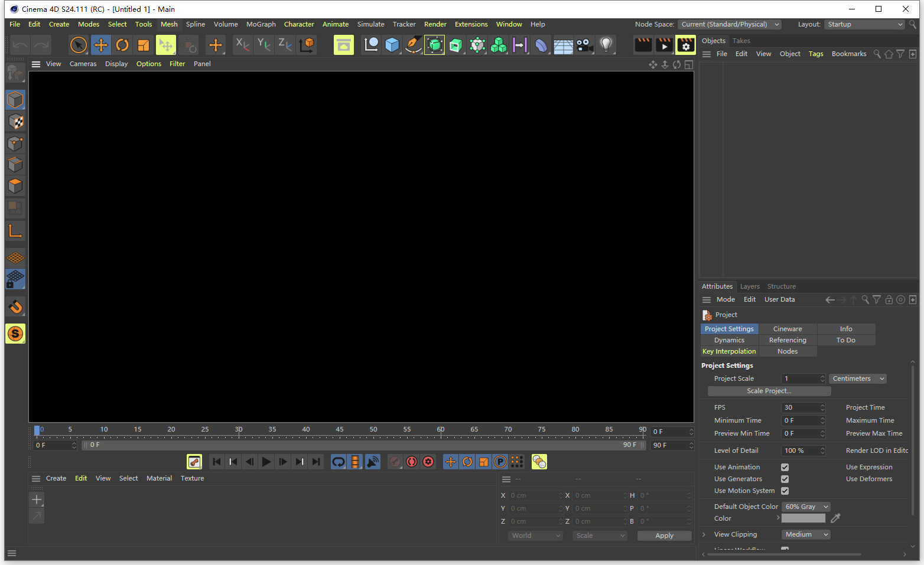
Task: Toggle the Solo S icon
Action: point(15,334)
